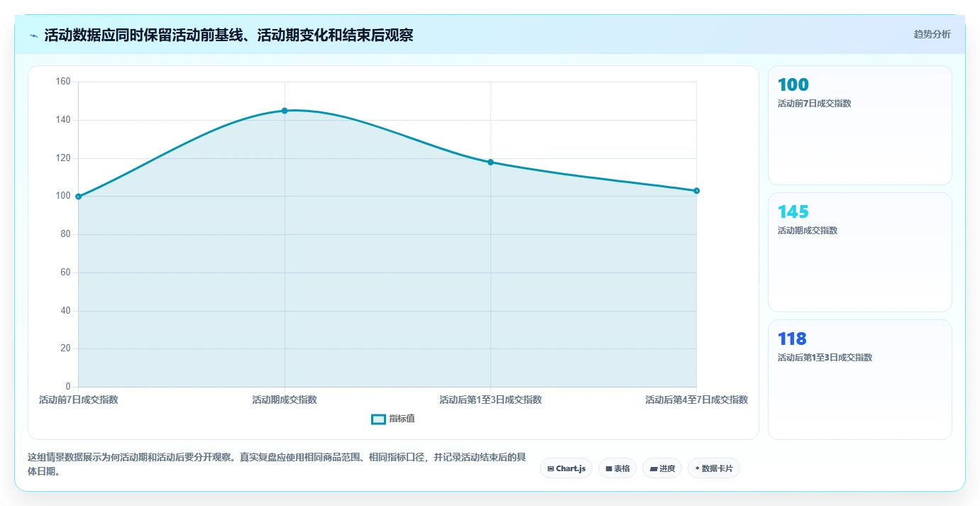Image resolution: width=980 pixels, height=506 pixels.
Task: Select the Chart.js tag
Action: (566, 468)
